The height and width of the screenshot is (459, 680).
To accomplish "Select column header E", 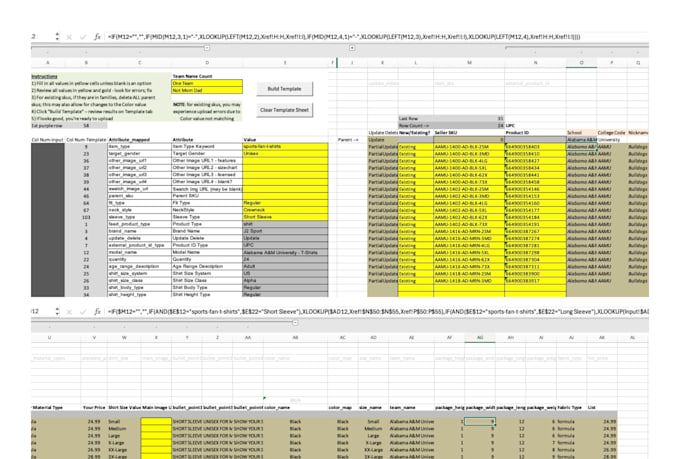I will pyautogui.click(x=285, y=63).
